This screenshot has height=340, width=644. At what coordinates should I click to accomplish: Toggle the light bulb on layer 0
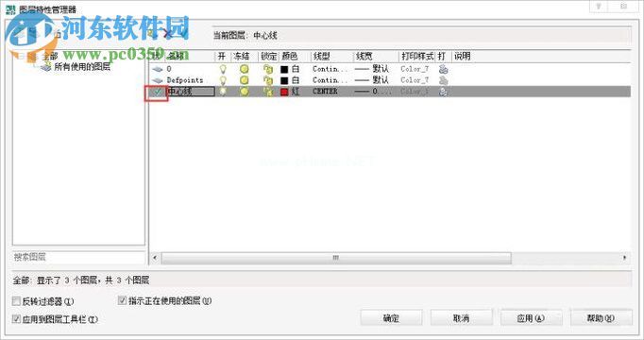(223, 69)
